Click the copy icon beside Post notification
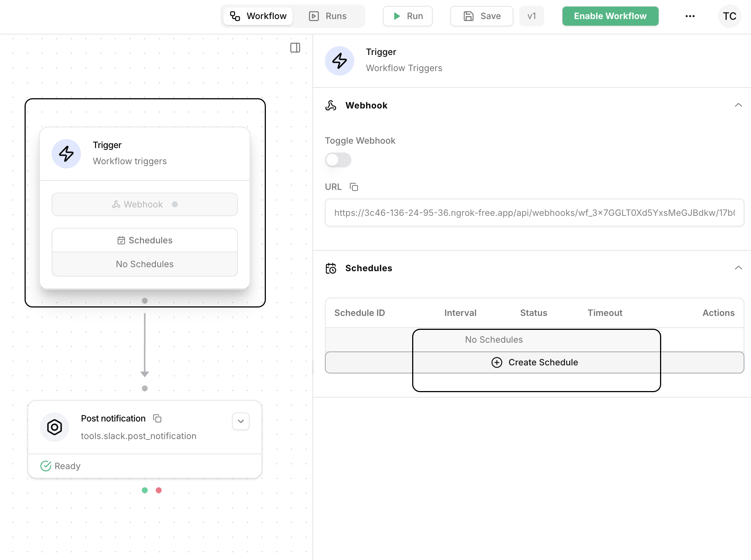The image size is (751, 560). (157, 419)
